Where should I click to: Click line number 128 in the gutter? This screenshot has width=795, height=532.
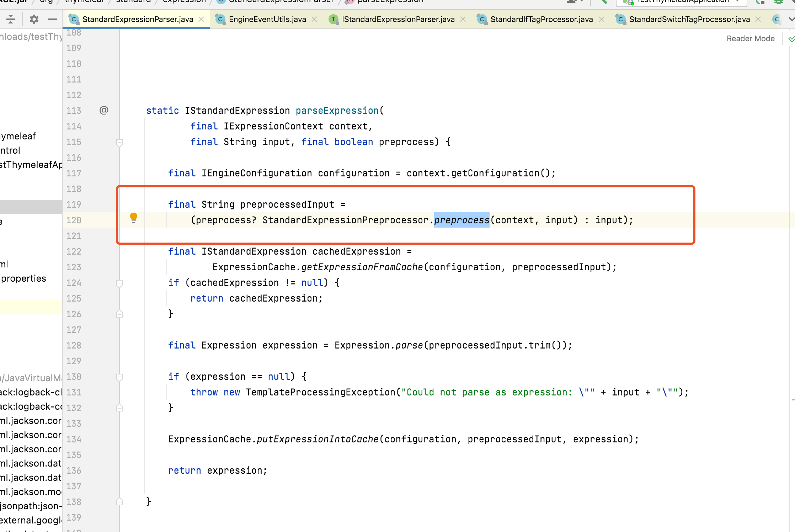(74, 345)
